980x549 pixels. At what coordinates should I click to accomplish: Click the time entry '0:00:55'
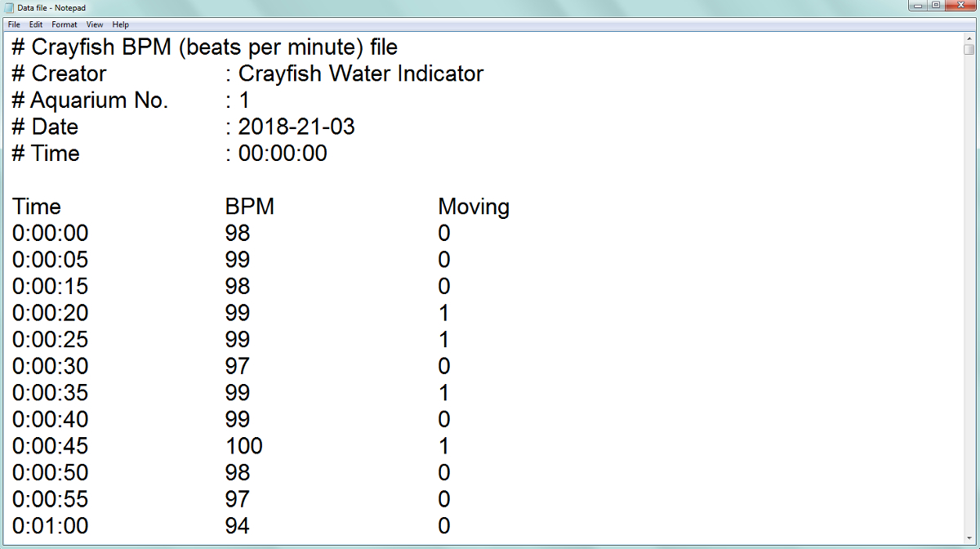(x=51, y=499)
